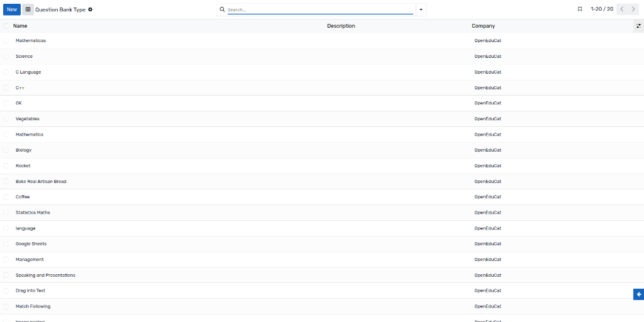Open the Question Bank Type gear menu
The height and width of the screenshot is (322, 644).
tap(91, 9)
